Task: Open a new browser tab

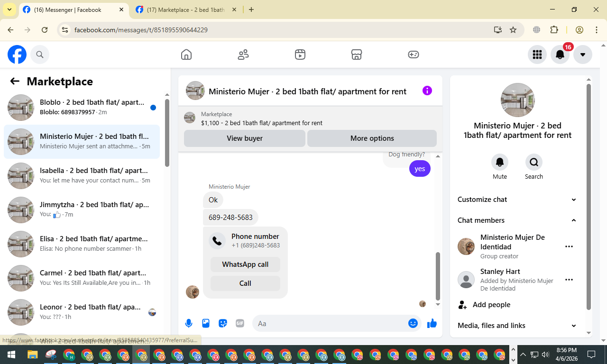Action: 251,9
